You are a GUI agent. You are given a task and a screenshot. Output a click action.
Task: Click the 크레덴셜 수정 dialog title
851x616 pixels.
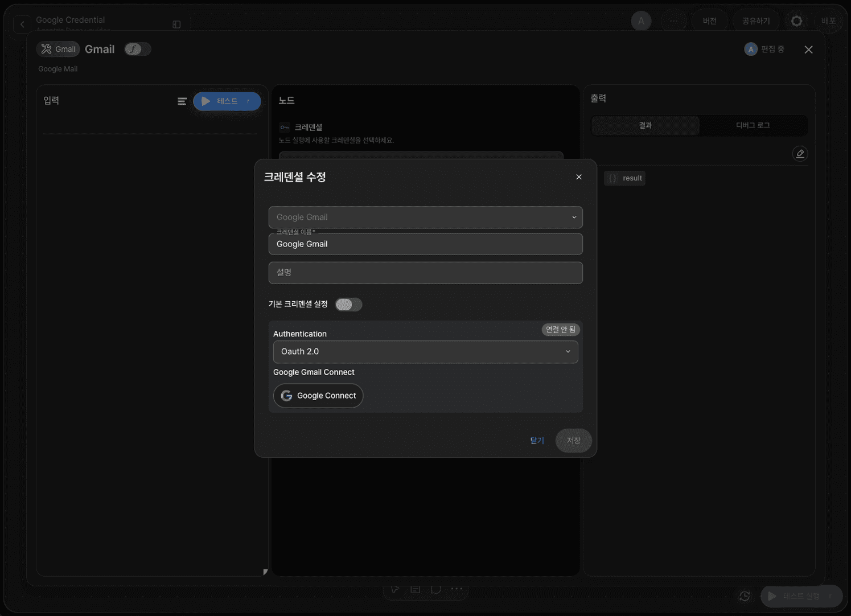[x=295, y=177]
